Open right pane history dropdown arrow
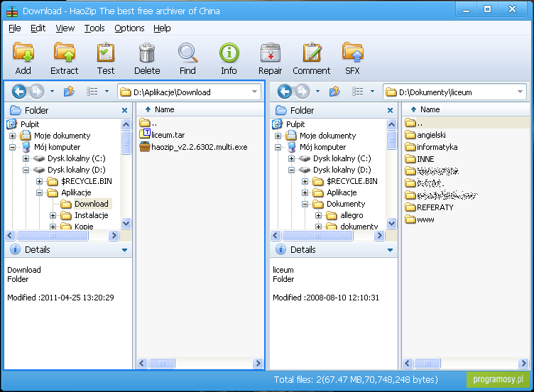This screenshot has height=392, width=534. click(x=317, y=92)
